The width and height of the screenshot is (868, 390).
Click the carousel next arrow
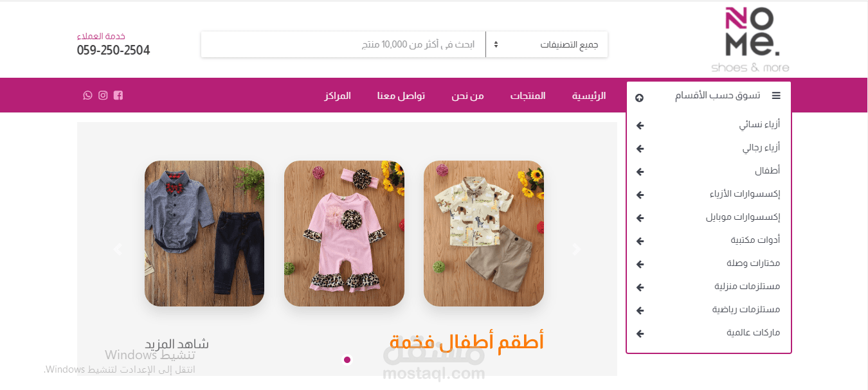pos(577,249)
